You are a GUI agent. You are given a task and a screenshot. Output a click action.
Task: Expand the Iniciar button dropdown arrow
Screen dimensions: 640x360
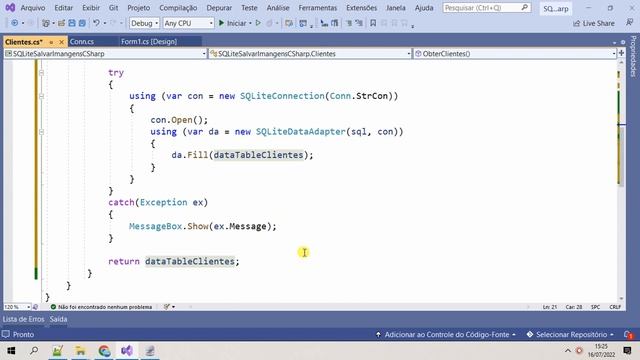(250, 23)
